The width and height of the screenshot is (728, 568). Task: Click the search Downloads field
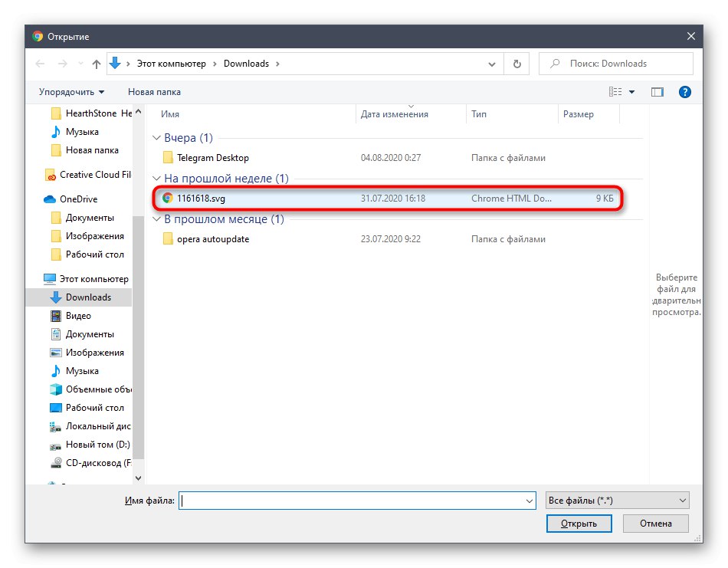coord(615,64)
